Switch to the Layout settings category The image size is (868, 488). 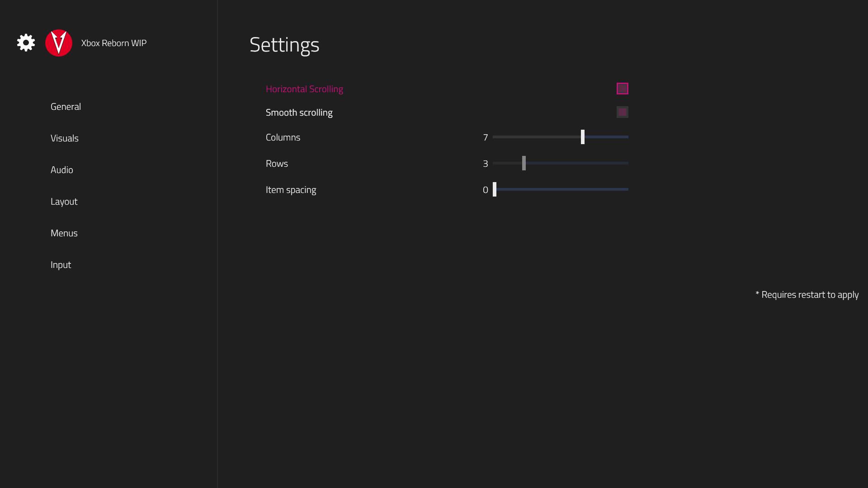(x=64, y=202)
